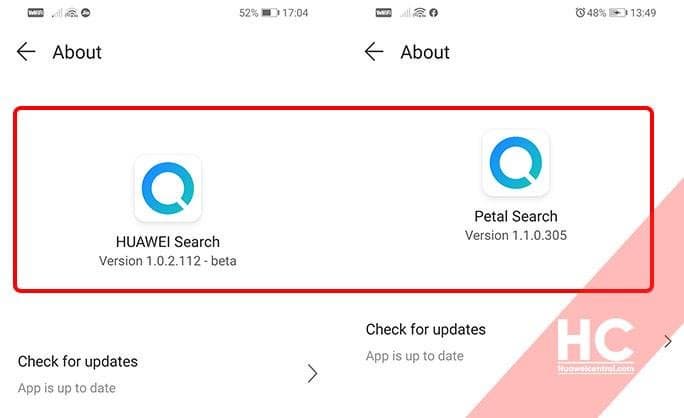Tap left Wi-Fi status icon

coord(71,13)
